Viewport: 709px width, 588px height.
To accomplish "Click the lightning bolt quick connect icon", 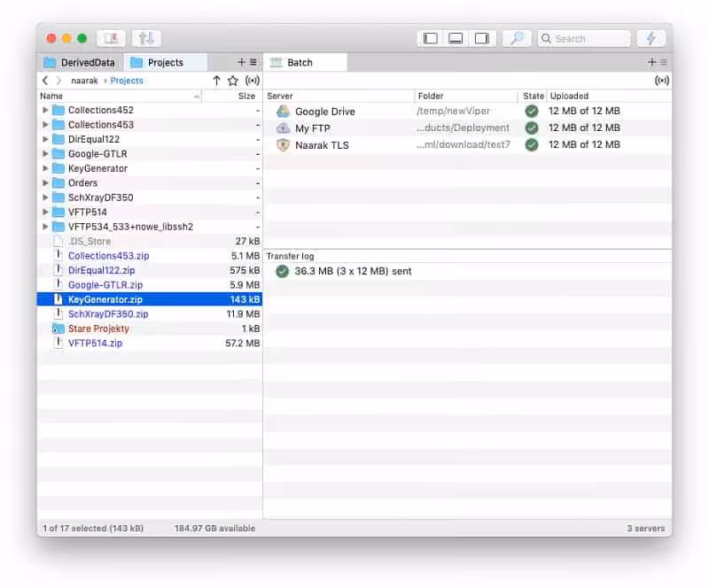I will coord(651,38).
